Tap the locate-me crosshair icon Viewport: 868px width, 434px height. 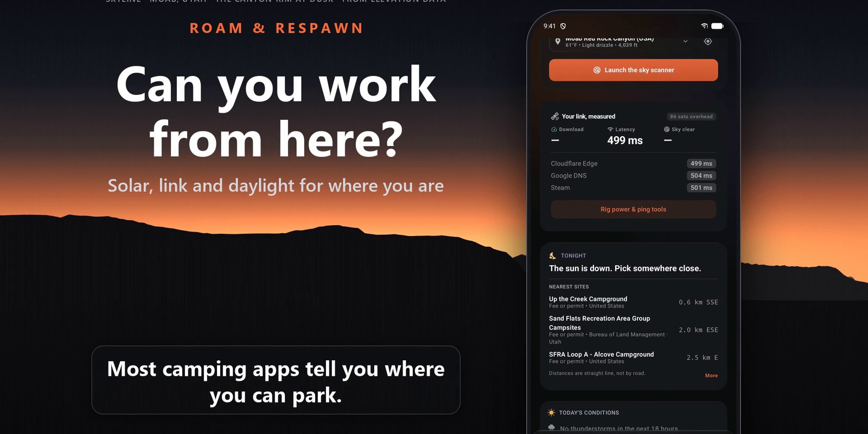click(x=708, y=41)
